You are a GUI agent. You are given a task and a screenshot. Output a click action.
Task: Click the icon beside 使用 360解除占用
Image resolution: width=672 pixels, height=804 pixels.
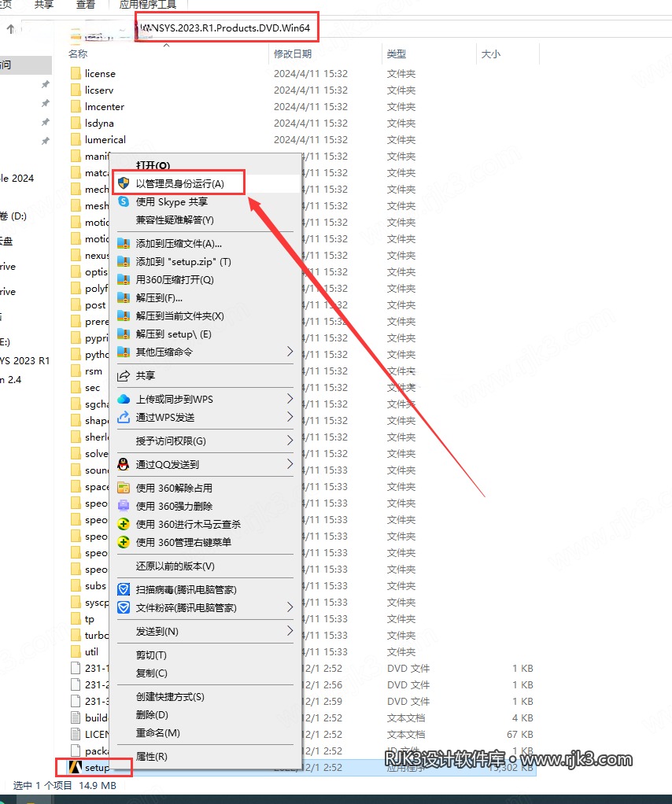[124, 488]
